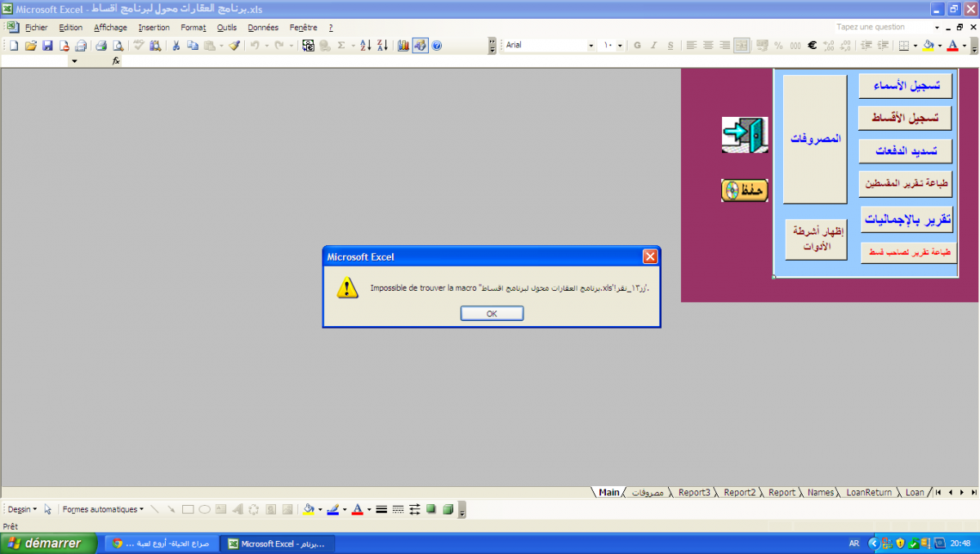
Task: Align text to the right
Action: click(724, 46)
